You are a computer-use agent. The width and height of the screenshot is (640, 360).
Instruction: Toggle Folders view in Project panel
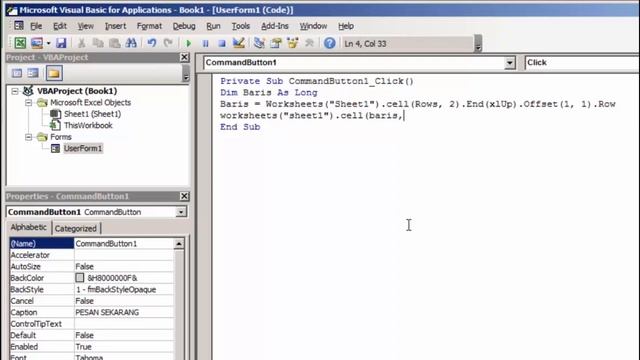pyautogui.click(x=54, y=73)
